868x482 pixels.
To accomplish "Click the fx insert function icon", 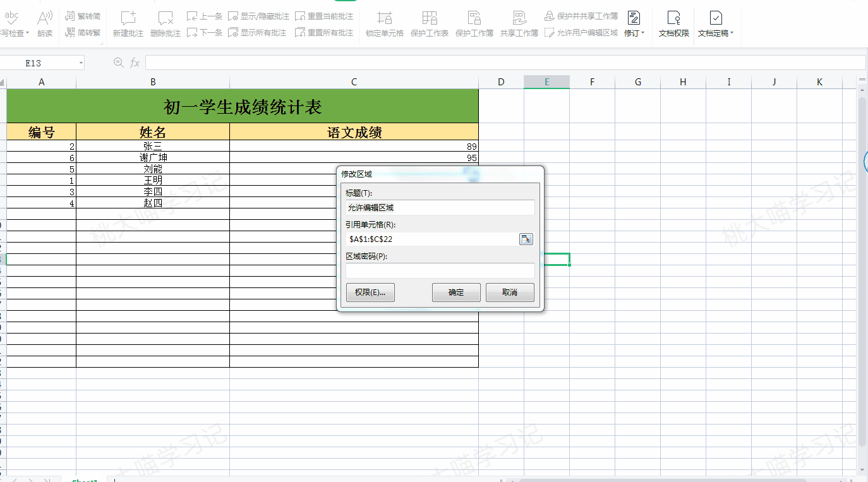I will click(x=135, y=63).
